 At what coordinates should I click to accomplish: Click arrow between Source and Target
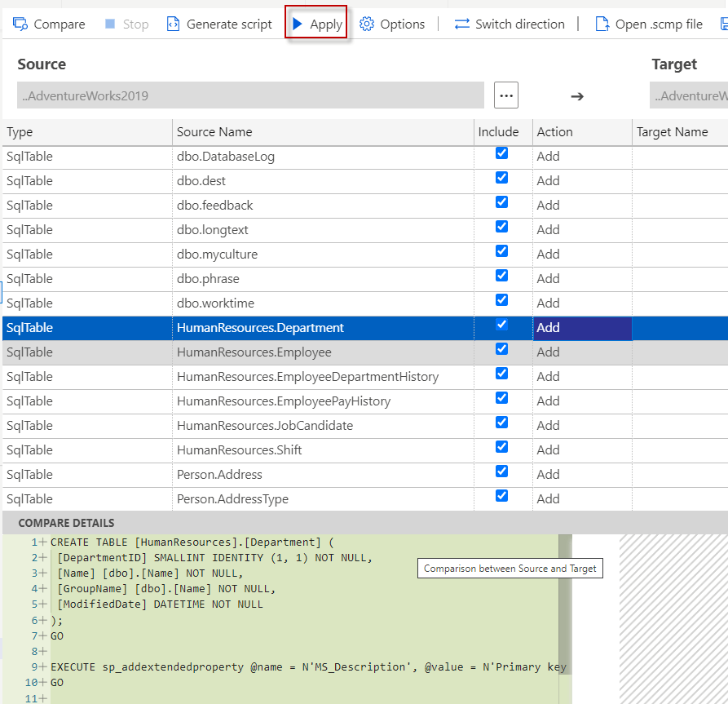click(x=577, y=96)
